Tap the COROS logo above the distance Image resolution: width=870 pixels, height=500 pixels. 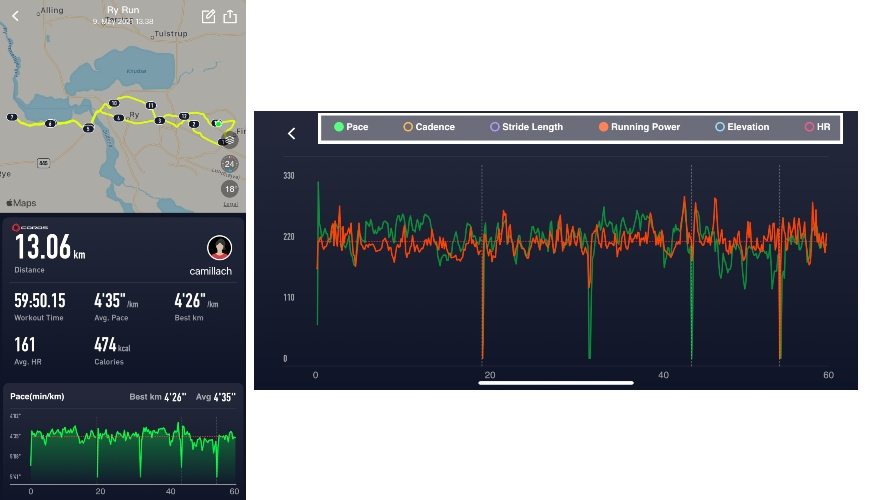31,228
